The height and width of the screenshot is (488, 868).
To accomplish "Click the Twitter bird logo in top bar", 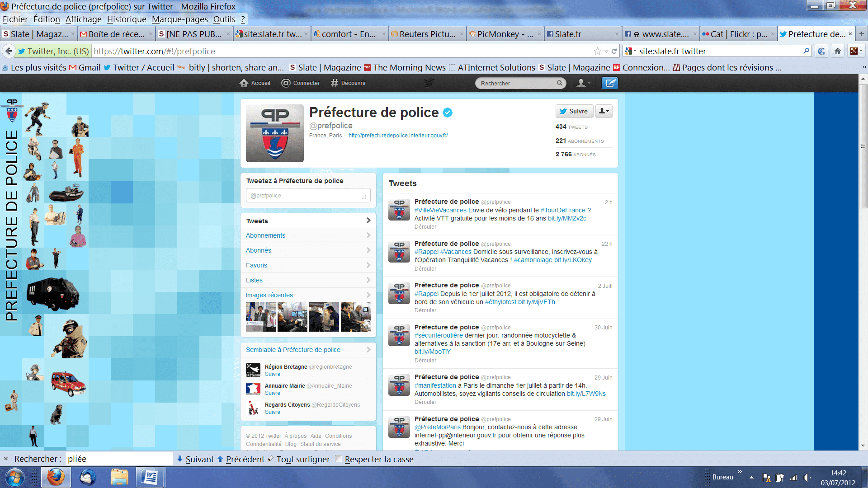I will pyautogui.click(x=429, y=83).
